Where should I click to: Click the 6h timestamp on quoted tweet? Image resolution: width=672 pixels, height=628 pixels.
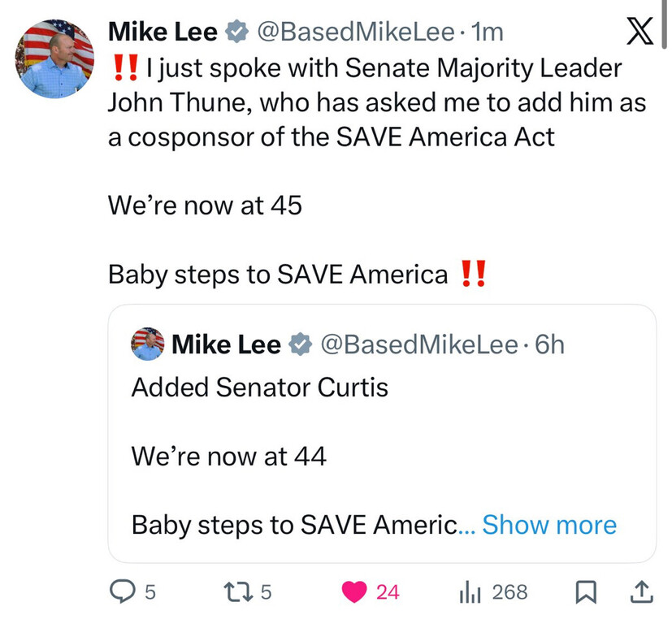coord(549,344)
